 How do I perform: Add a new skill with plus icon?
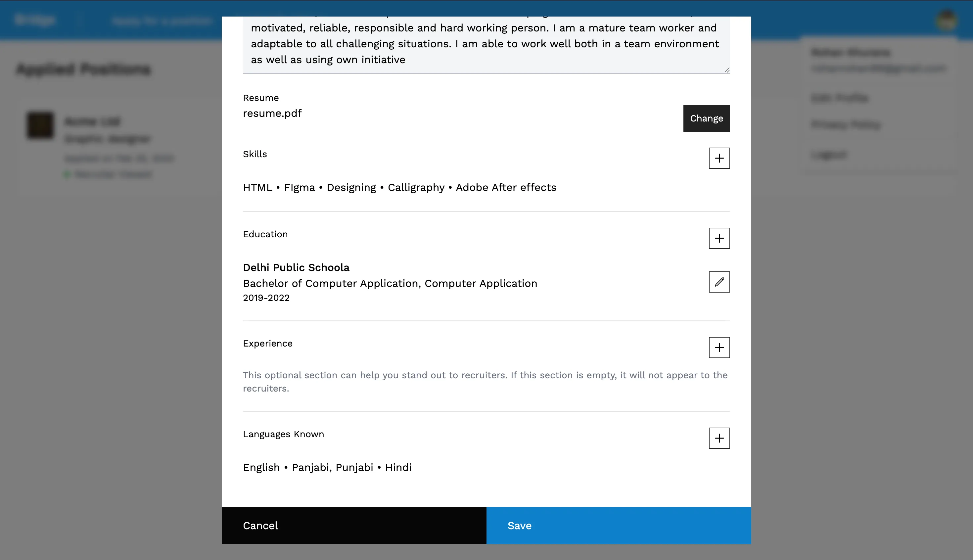click(x=719, y=158)
